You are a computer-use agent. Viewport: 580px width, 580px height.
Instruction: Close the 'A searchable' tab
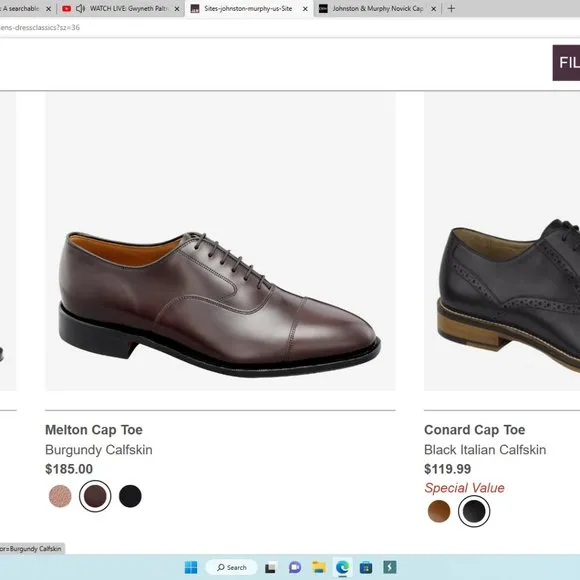[x=48, y=9]
